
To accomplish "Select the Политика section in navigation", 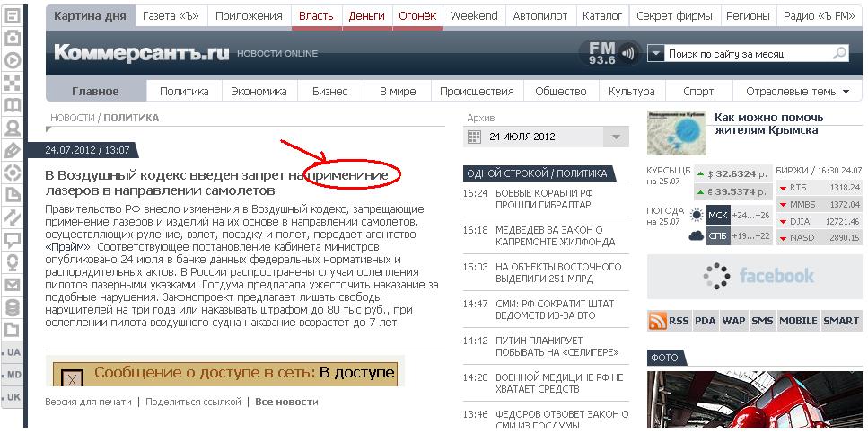I will 184,92.
